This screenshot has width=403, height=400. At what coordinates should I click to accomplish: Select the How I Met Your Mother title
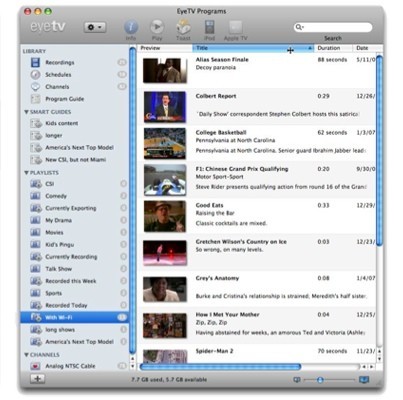point(227,314)
